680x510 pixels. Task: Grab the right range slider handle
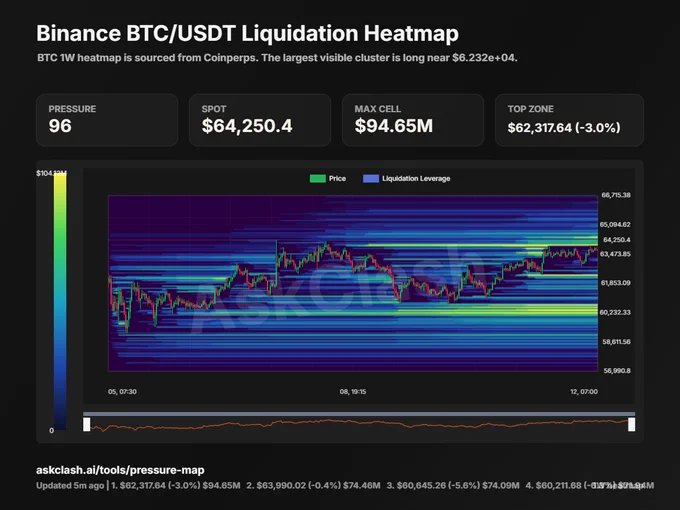pyautogui.click(x=631, y=424)
